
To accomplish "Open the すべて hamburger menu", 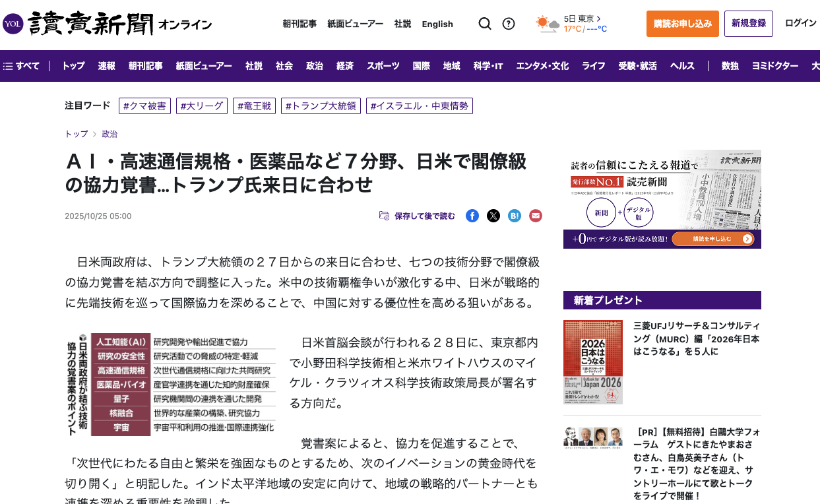I will pos(22,66).
